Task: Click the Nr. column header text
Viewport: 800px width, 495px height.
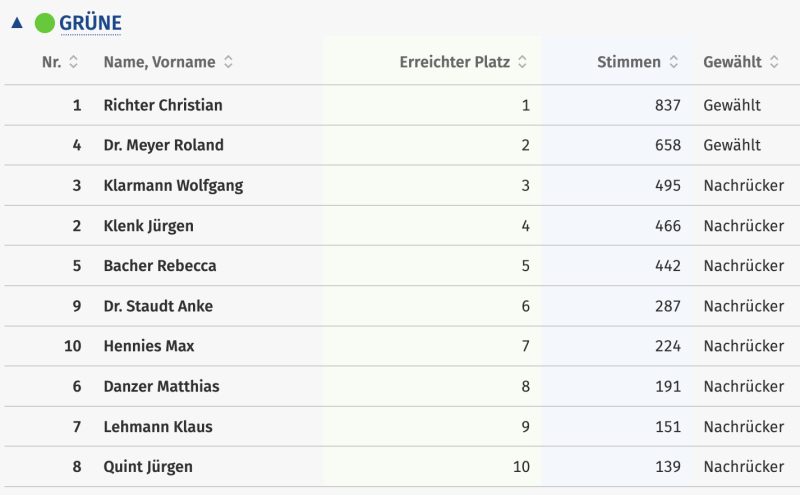Action: pyautogui.click(x=52, y=62)
